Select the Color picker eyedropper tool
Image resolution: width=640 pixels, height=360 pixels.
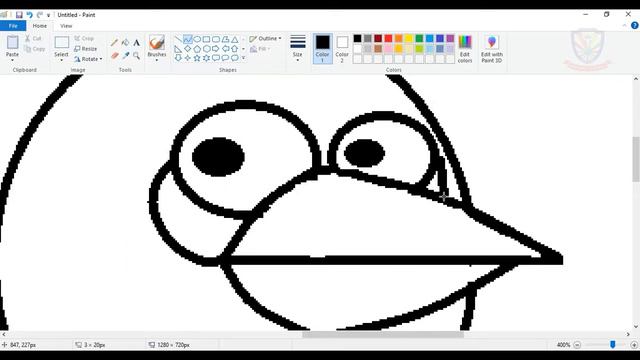[x=125, y=56]
